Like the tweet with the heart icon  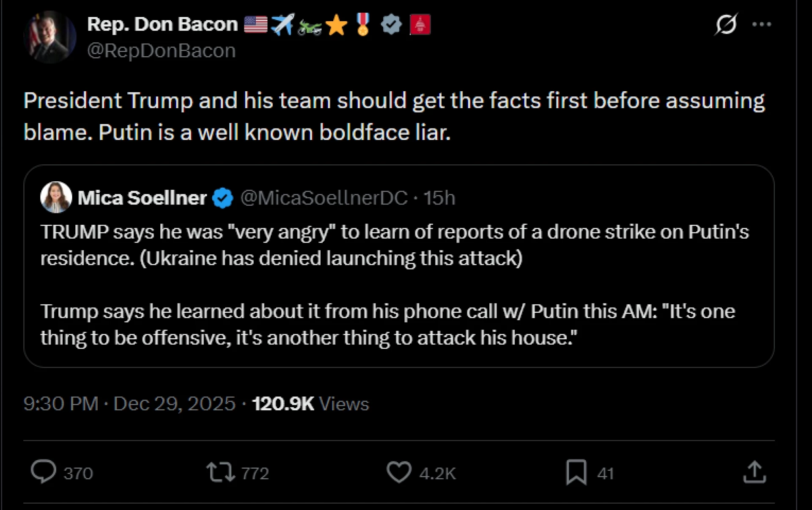pyautogui.click(x=399, y=472)
